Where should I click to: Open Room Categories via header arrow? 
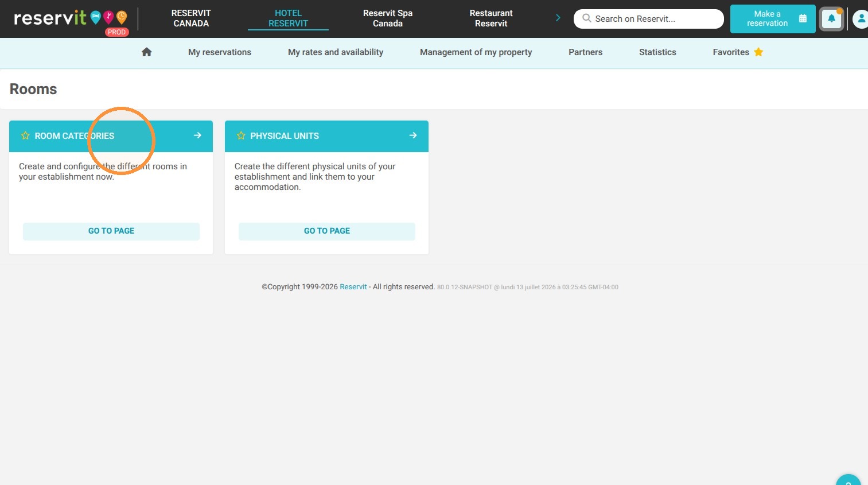click(x=197, y=135)
